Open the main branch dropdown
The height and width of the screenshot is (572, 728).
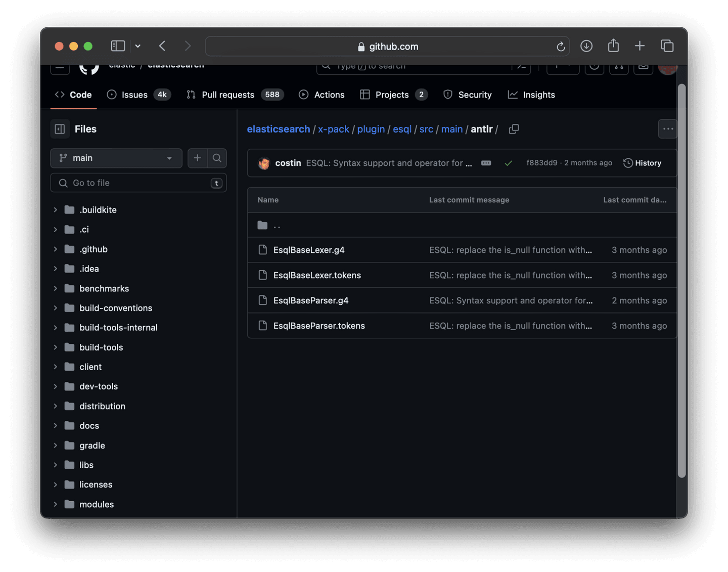[x=116, y=158]
